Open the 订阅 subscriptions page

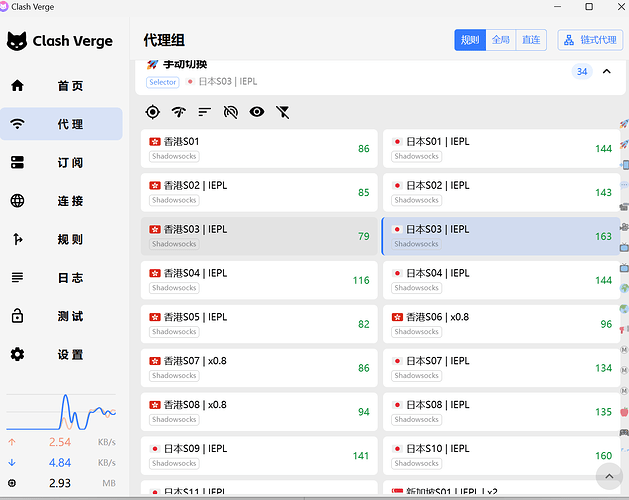pos(61,163)
